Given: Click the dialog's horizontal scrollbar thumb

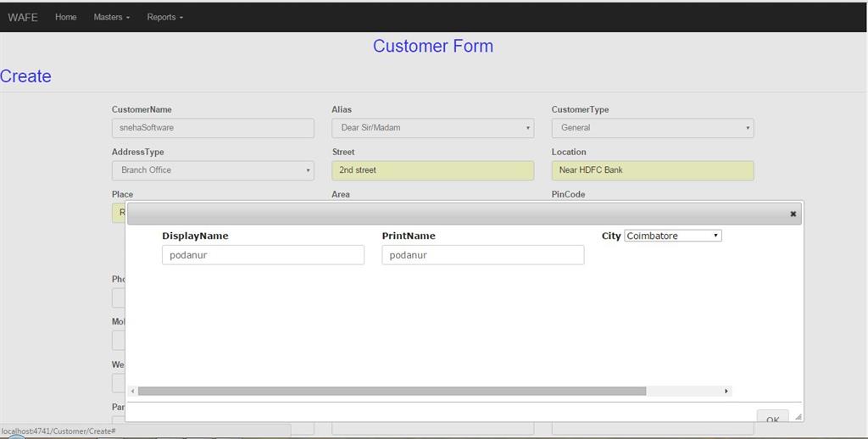Looking at the screenshot, I should click(392, 392).
